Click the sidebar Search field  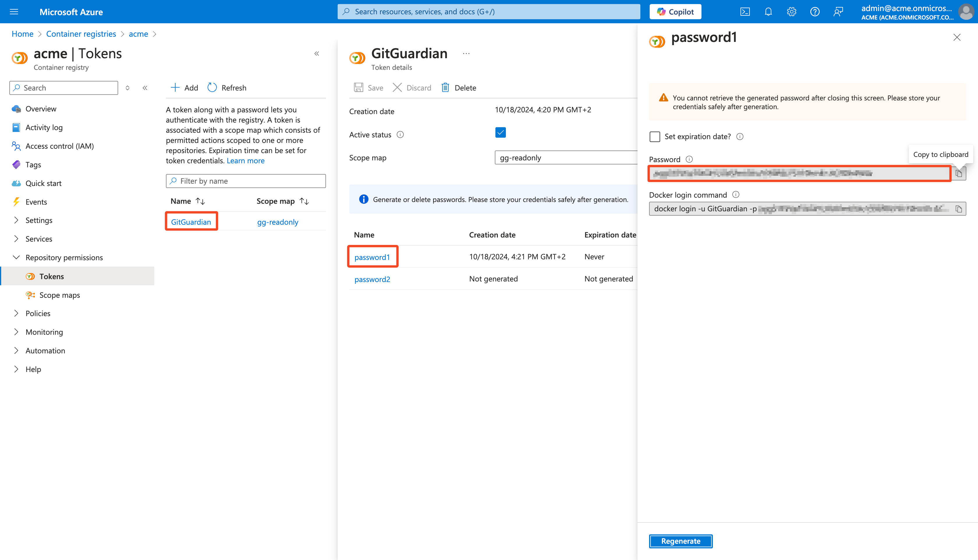pyautogui.click(x=63, y=88)
